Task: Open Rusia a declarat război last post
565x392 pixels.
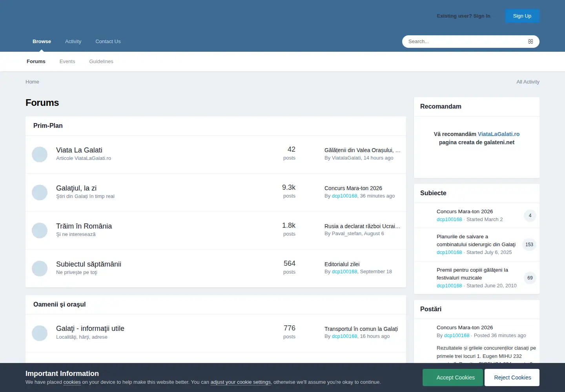Action: point(362,226)
